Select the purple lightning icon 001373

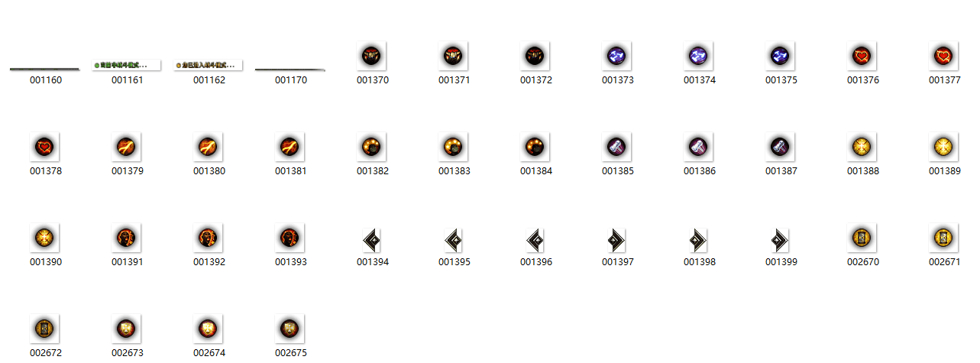point(618,56)
